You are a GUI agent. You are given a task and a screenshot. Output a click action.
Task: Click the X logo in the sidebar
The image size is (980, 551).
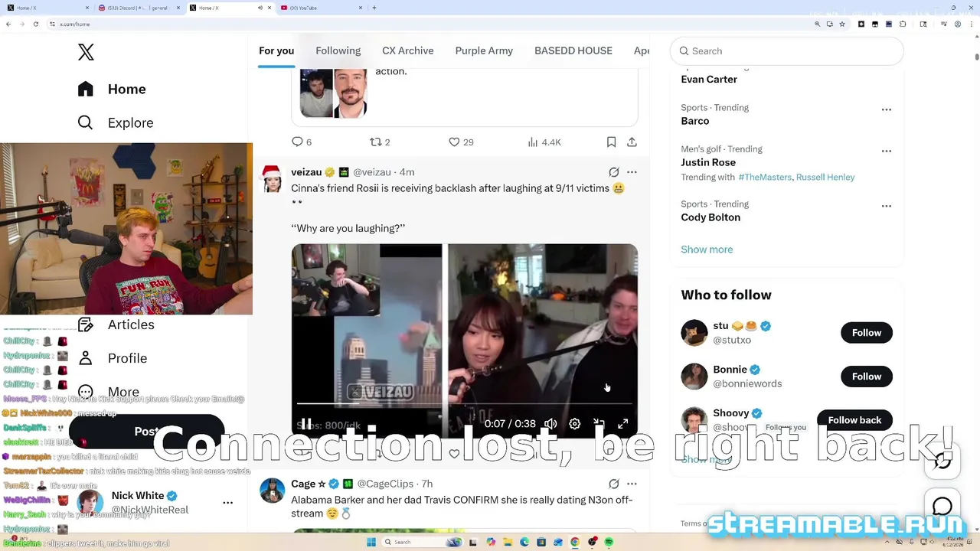(86, 52)
